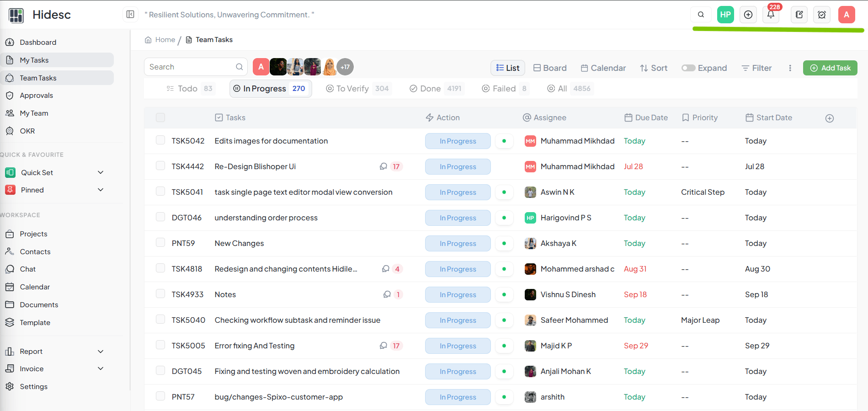This screenshot has height=411, width=868.
Task: Click the Add Task button
Action: coord(830,68)
